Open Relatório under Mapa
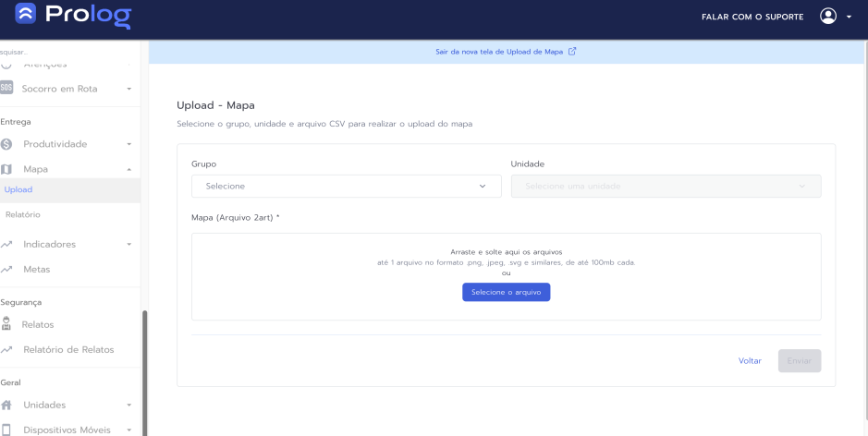Screen dimensions: 868x436 22,214
